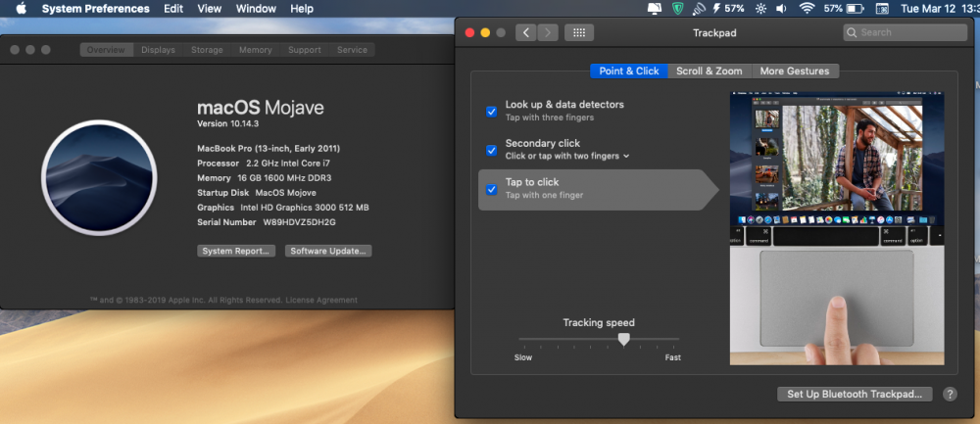Click Set Up Bluetooth Trackpad button
980x424 pixels.
pos(855,394)
